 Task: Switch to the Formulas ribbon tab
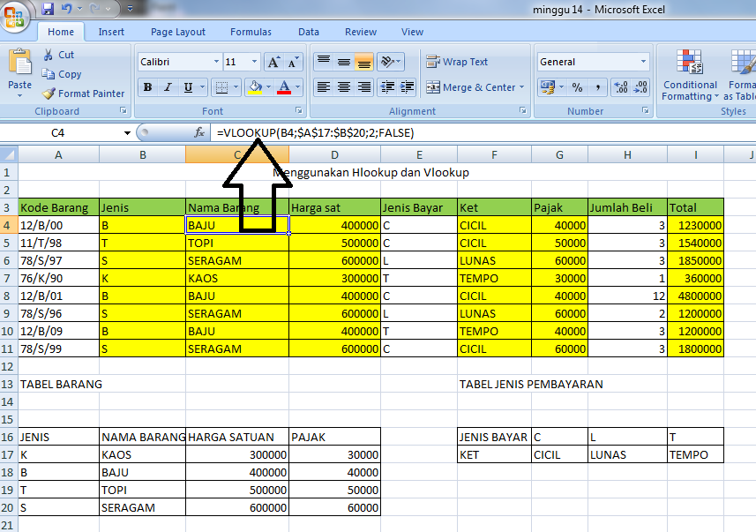(251, 31)
